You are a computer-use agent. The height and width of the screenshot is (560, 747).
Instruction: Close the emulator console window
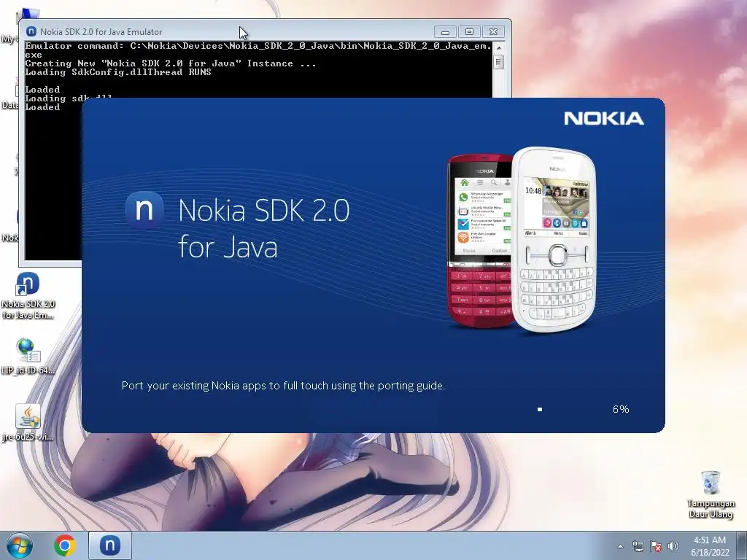[x=494, y=32]
